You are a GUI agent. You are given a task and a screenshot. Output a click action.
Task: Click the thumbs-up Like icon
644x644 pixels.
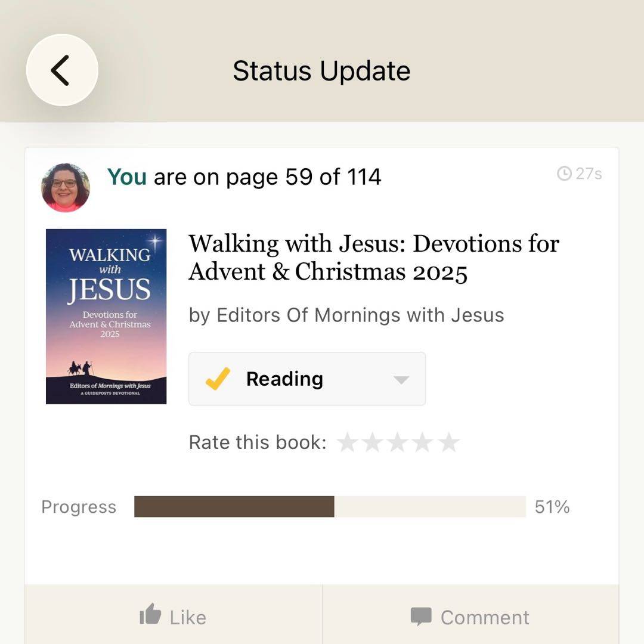tap(150, 614)
